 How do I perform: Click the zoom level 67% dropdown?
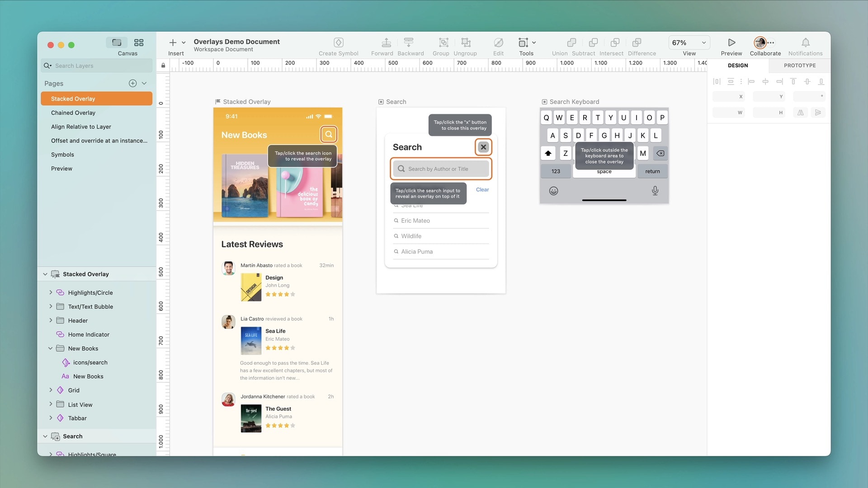coord(689,42)
